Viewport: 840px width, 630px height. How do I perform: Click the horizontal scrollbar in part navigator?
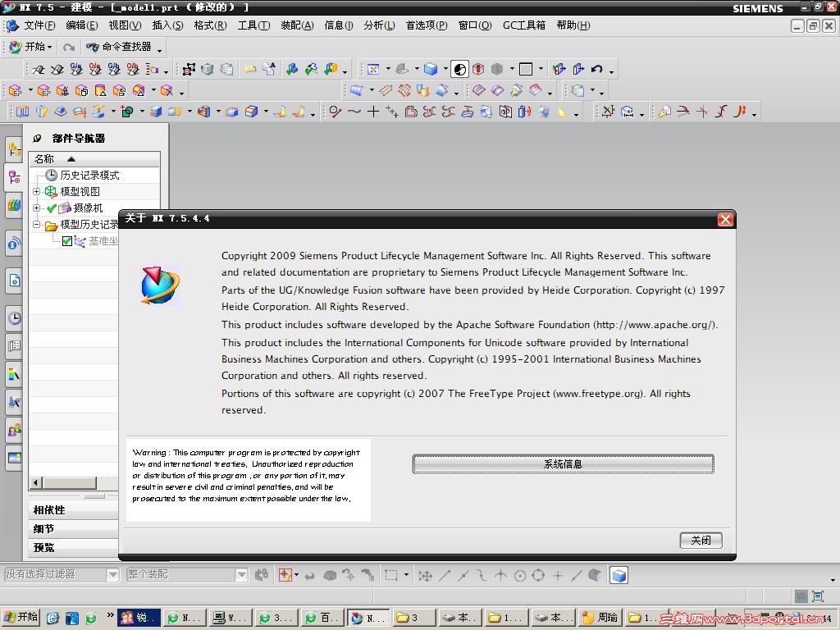[x=70, y=482]
